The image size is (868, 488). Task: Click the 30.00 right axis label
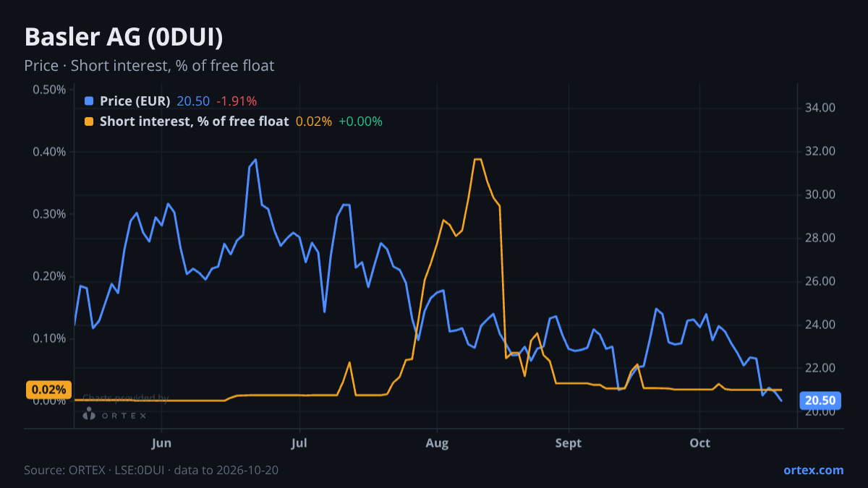coord(820,194)
